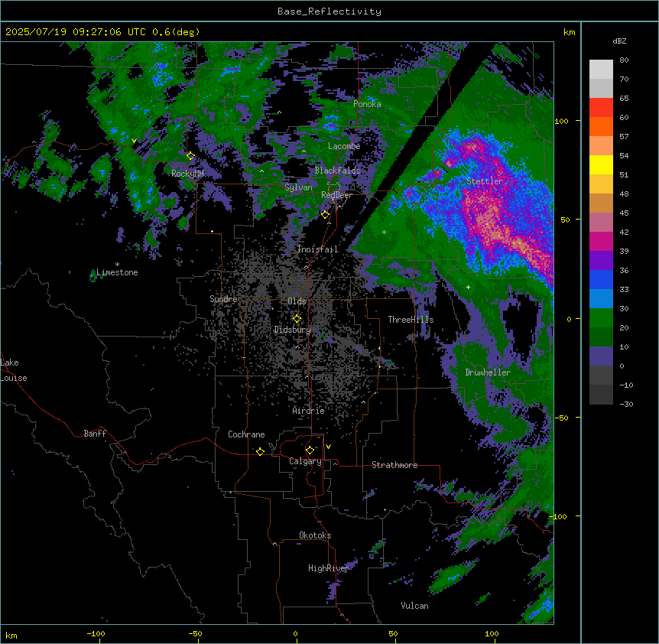Image resolution: width=659 pixels, height=644 pixels.
Task: Select the Sylvan label
Action: [x=298, y=187]
